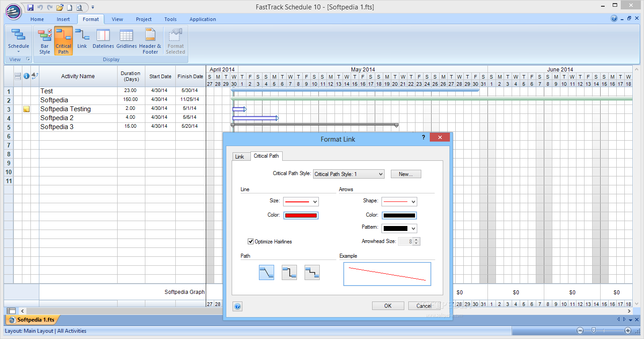
Task: Select the 'Softpedia 2' activity name cell
Action: pos(78,118)
